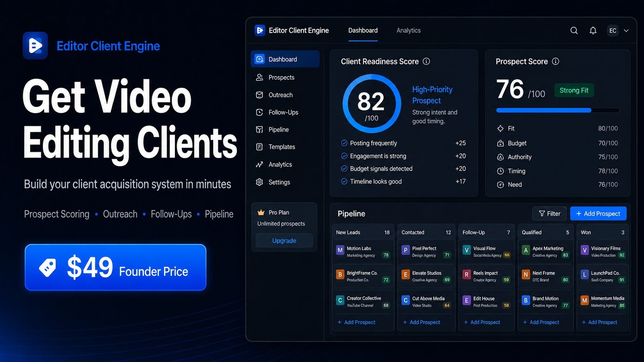Open the Apex Marketing prospect card

coord(545,252)
